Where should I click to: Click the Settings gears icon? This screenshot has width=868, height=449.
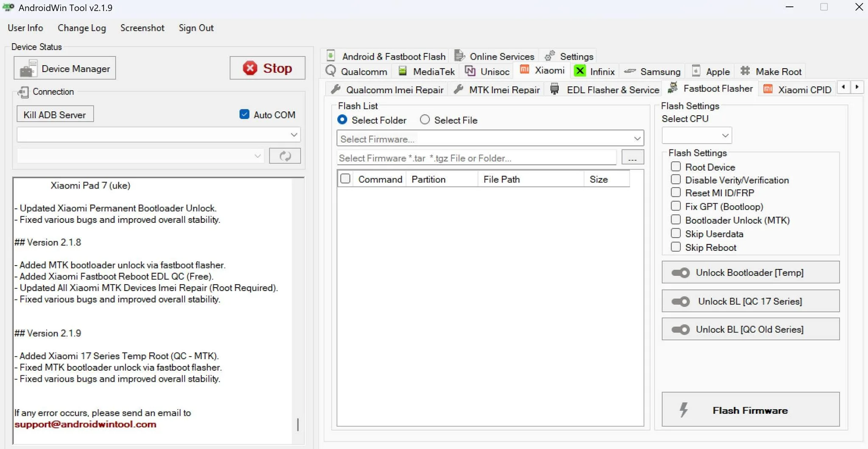(x=550, y=56)
